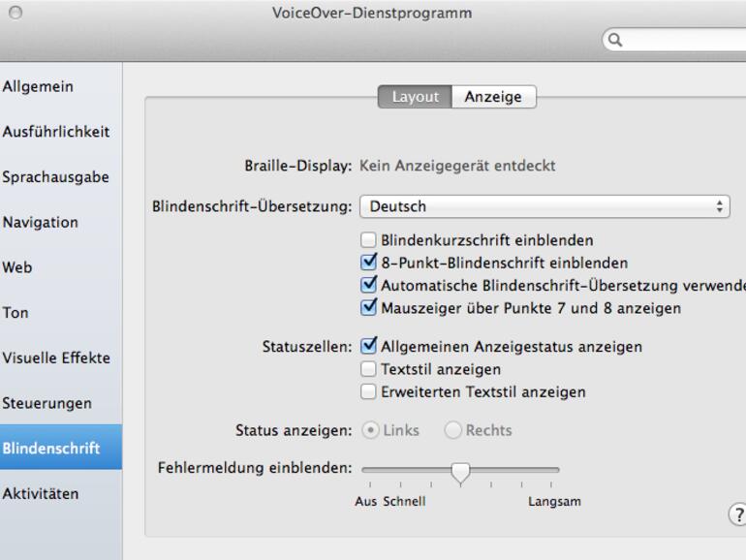This screenshot has height=560, width=746.
Task: Click the 'Statuszellen:' label
Action: click(307, 347)
